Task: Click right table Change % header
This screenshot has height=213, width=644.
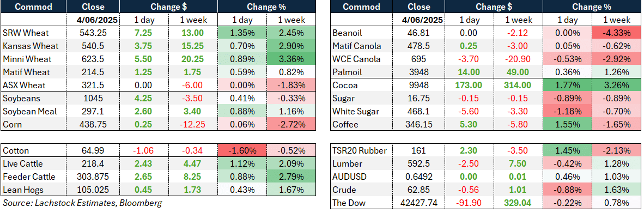Action: pyautogui.click(x=592, y=7)
